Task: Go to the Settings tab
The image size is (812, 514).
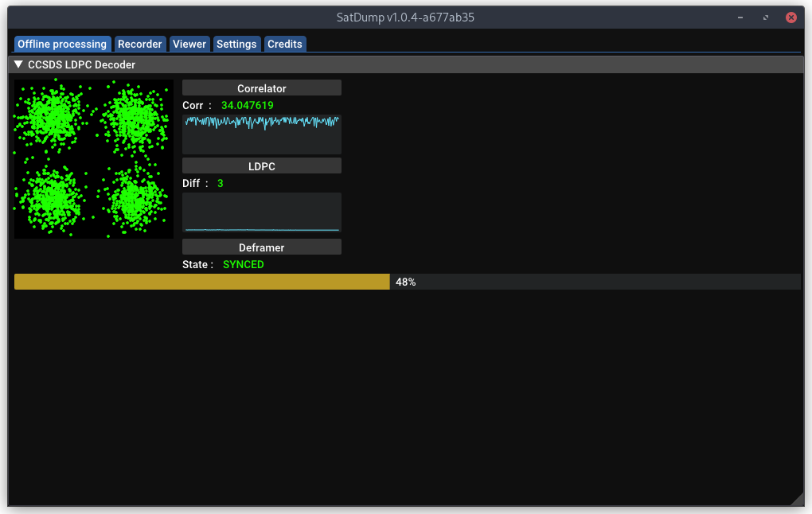Action: [x=236, y=44]
